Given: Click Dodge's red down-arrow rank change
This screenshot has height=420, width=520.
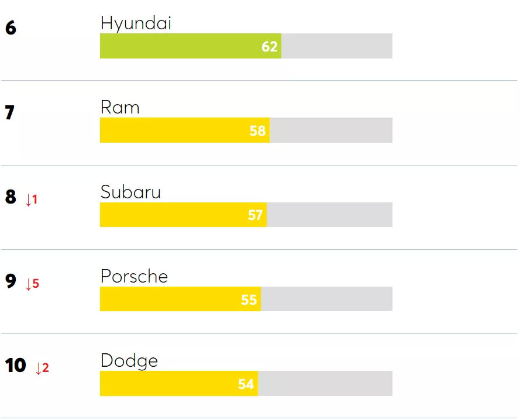Looking at the screenshot, I should (42, 369).
